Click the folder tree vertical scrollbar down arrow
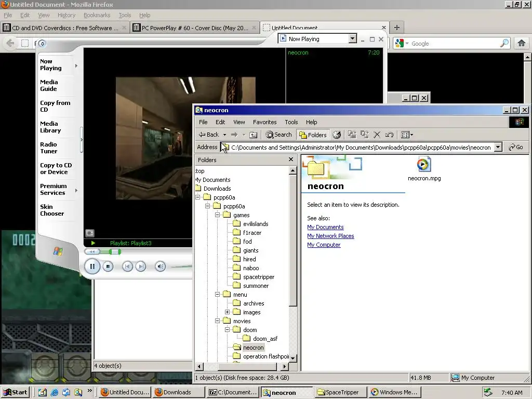This screenshot has width=532, height=399. click(293, 358)
